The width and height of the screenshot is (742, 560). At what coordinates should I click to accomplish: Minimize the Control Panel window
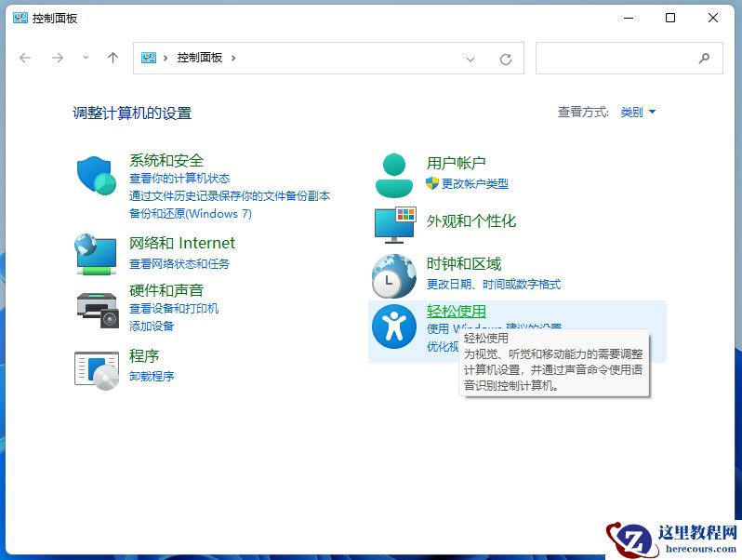point(629,18)
